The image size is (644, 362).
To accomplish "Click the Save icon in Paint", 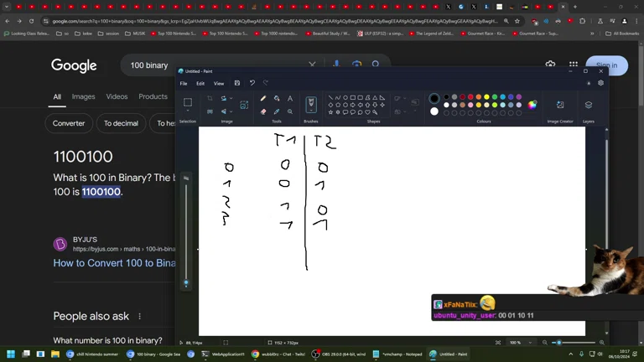I will 237,83.
